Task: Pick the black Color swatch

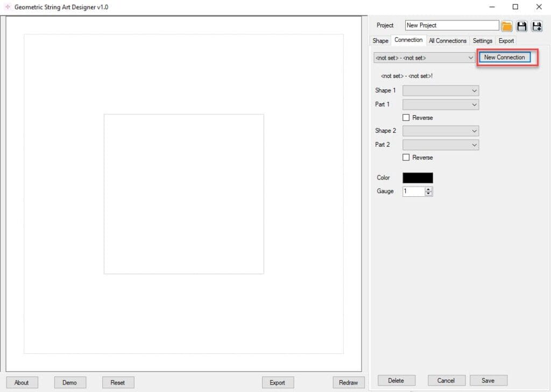Action: pos(418,178)
